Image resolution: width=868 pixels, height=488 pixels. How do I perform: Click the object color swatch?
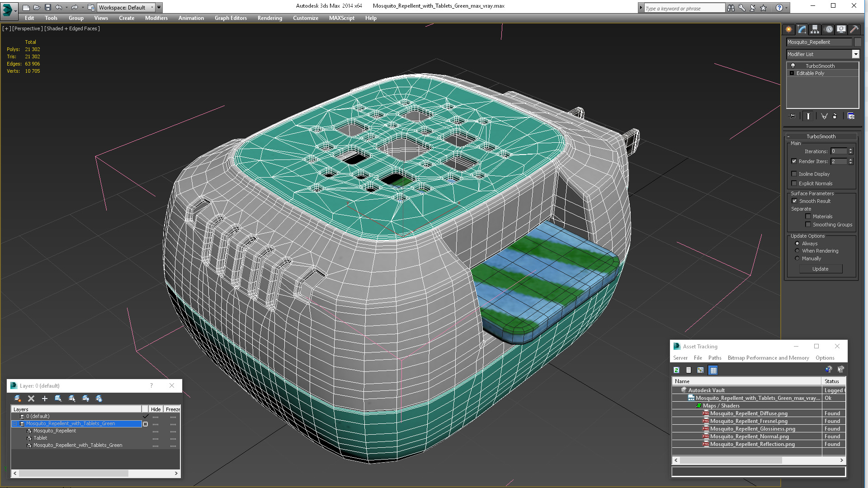pyautogui.click(x=858, y=42)
